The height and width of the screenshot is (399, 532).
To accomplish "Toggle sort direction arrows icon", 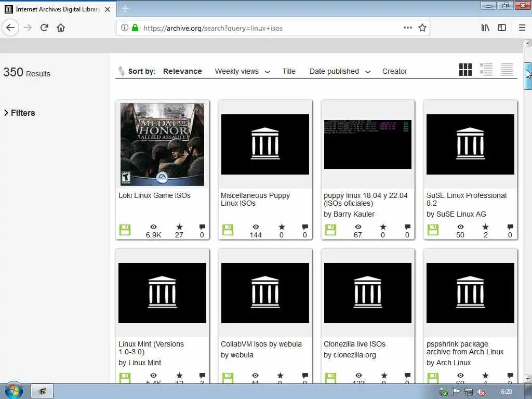I will [x=121, y=71].
